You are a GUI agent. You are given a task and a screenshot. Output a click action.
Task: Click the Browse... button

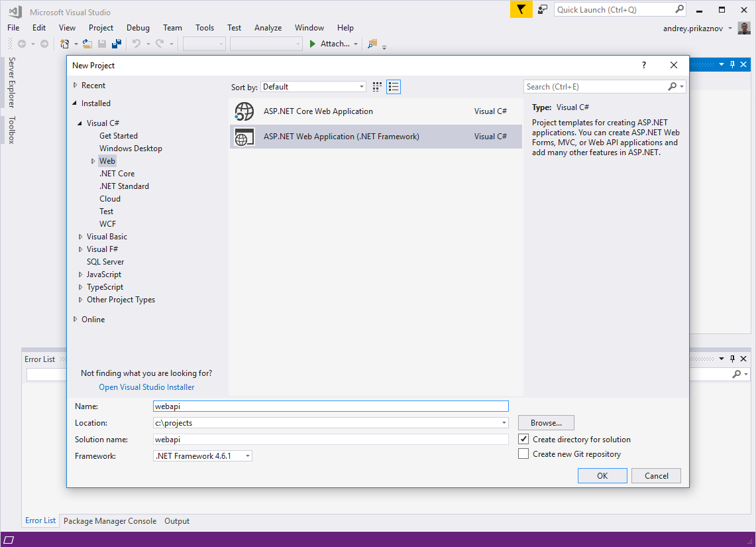tap(546, 422)
